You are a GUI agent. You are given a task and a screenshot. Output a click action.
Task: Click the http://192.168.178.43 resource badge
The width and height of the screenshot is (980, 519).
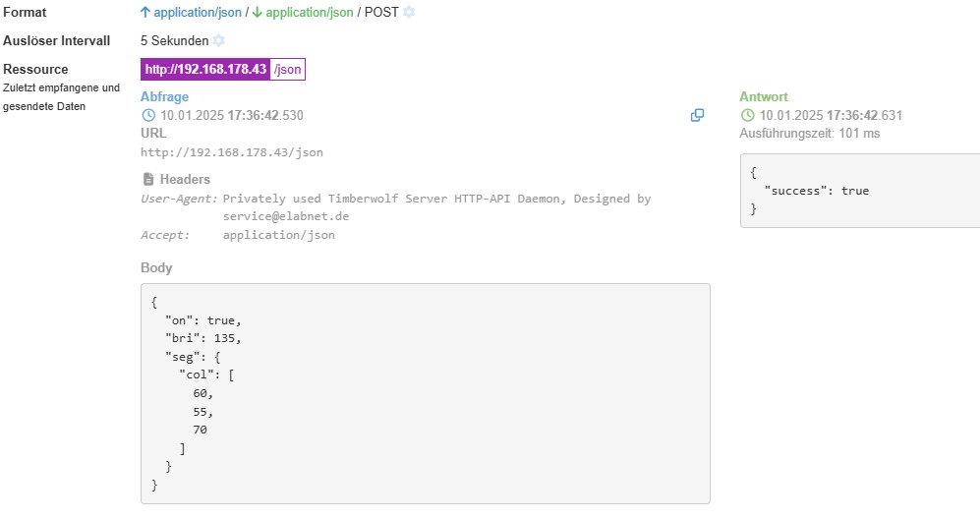click(x=205, y=70)
